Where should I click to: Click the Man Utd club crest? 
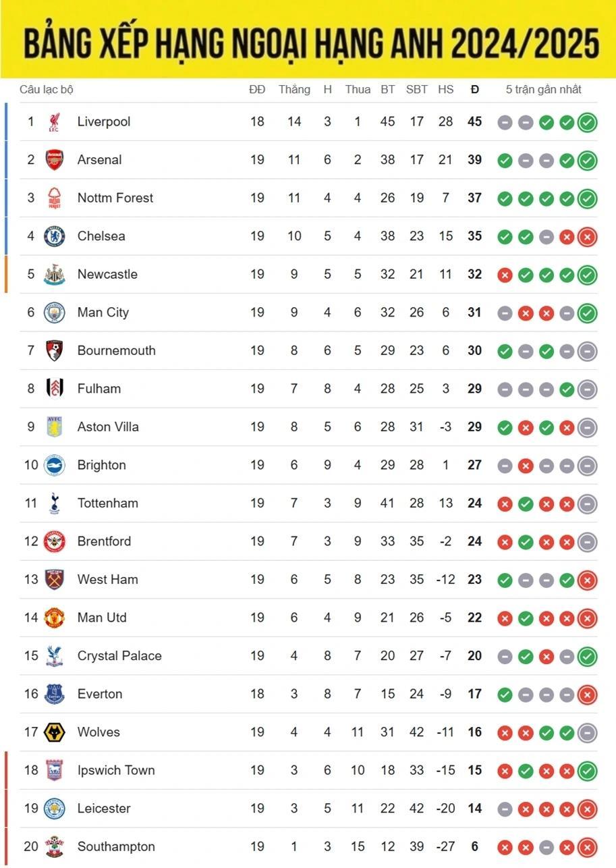click(55, 618)
